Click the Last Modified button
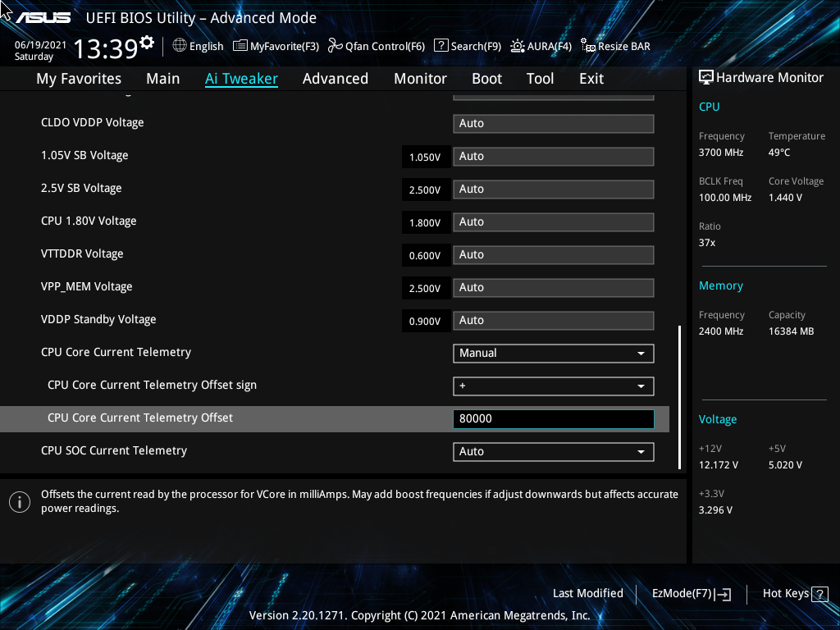Screen dimensions: 840x630 point(587,593)
